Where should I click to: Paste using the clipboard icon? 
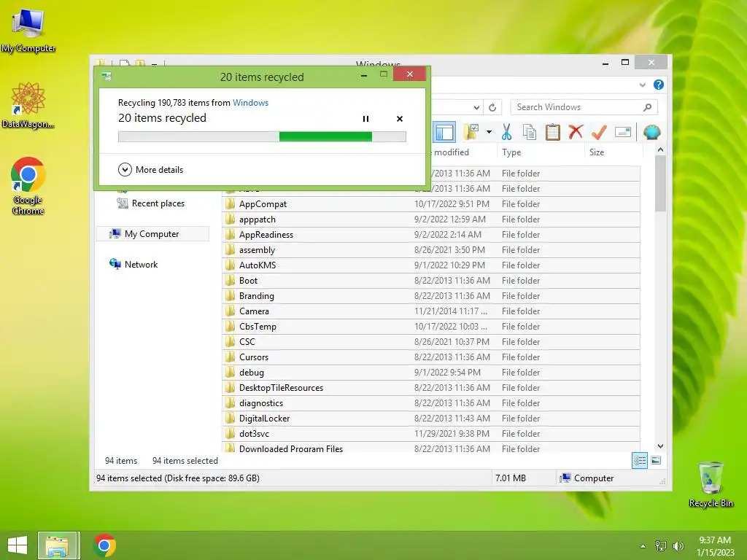[x=553, y=132]
